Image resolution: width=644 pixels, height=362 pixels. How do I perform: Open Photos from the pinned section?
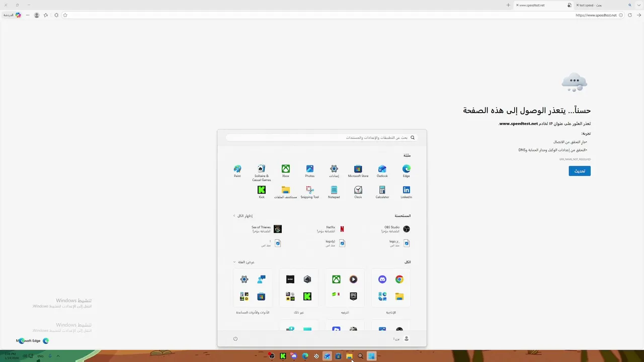coord(310,171)
